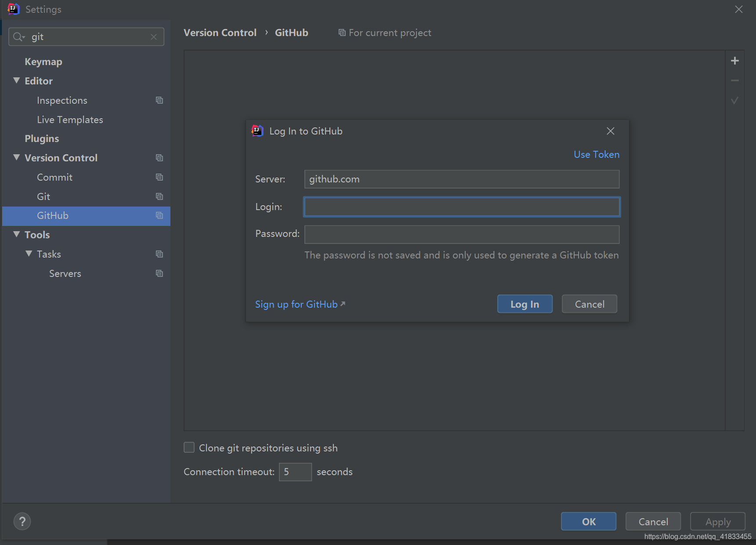Image resolution: width=756 pixels, height=545 pixels.
Task: Close the Log In to GitHub dialog
Action: pos(611,131)
